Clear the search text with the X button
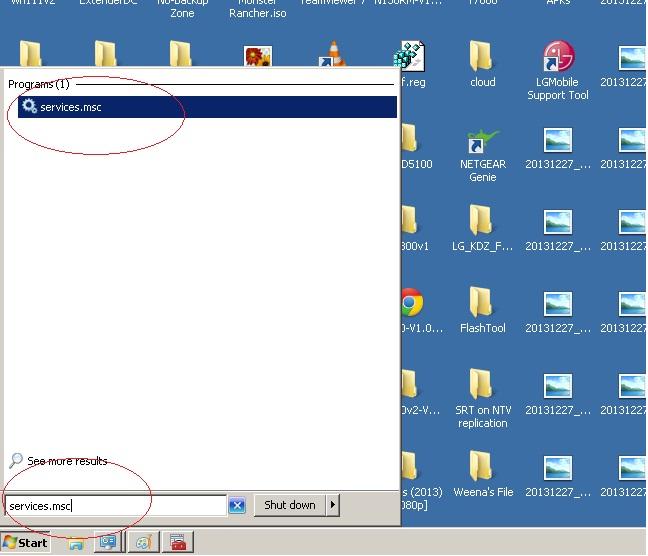This screenshot has width=648, height=556. pyautogui.click(x=237, y=505)
